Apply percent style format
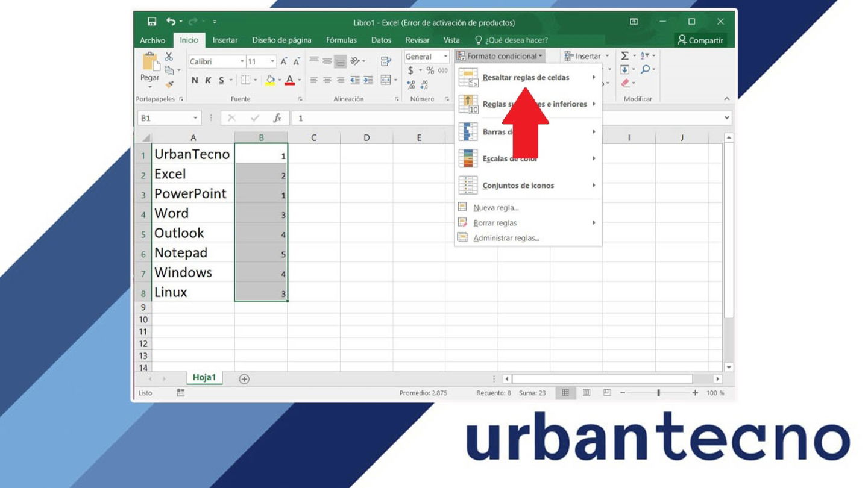This screenshot has width=868, height=488. 430,70
